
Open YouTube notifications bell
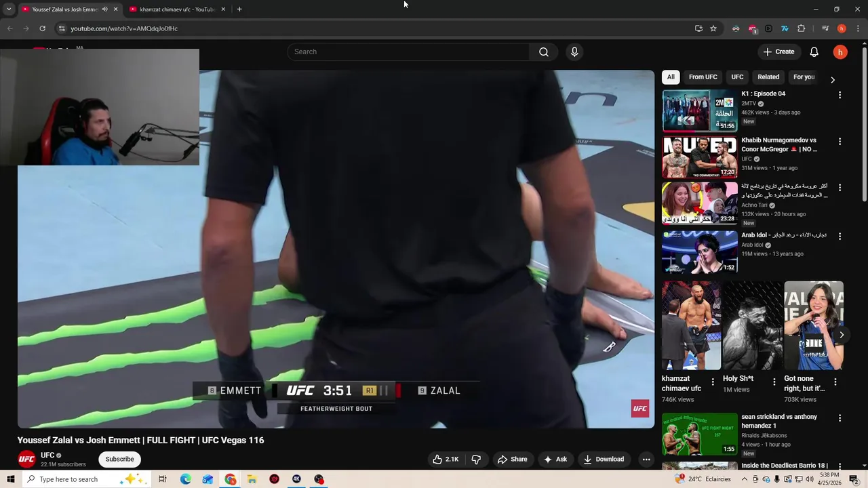click(814, 52)
